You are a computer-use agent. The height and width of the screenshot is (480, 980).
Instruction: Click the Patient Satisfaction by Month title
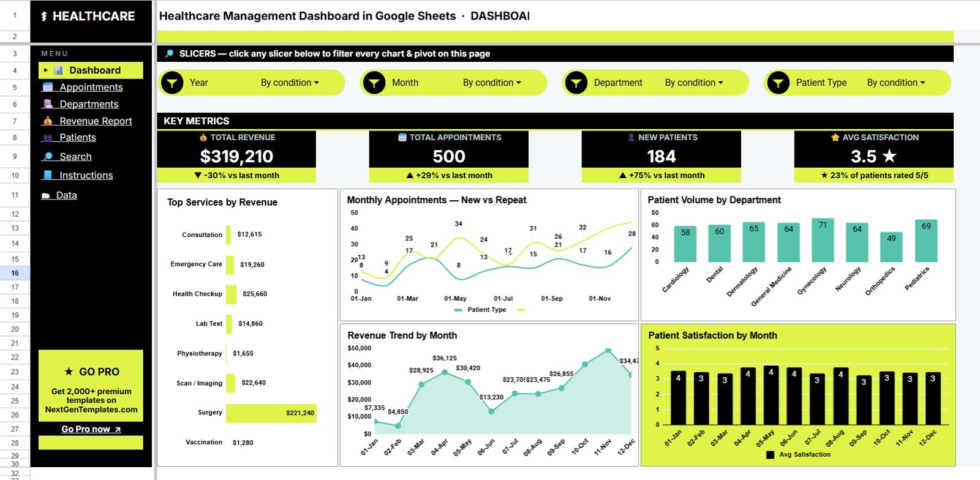(712, 336)
